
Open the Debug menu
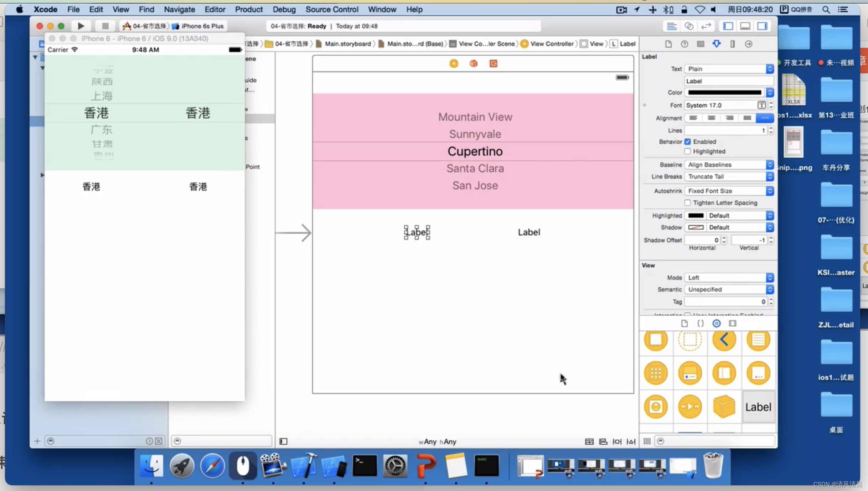284,10
